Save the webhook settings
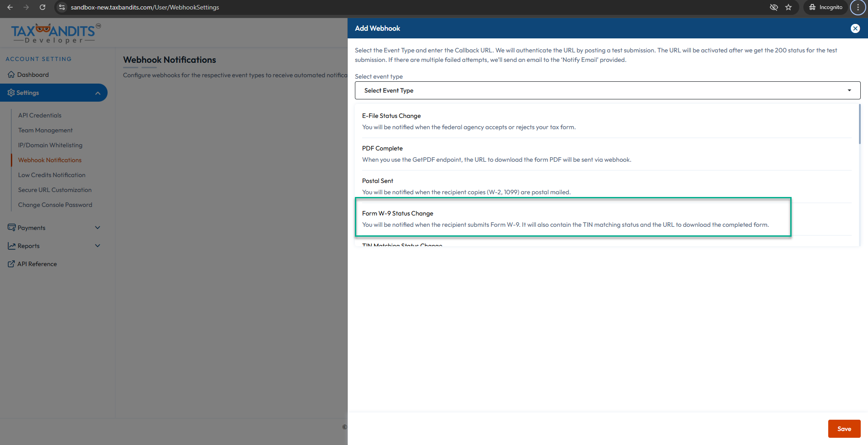This screenshot has width=868, height=445. coord(844,429)
